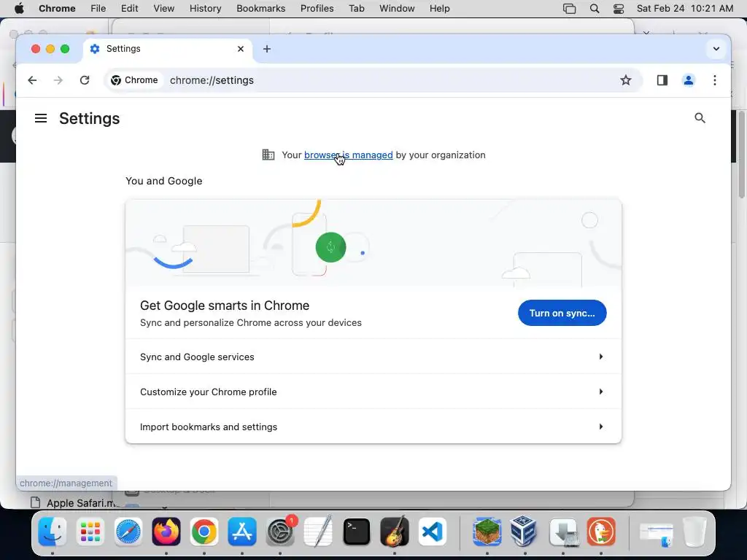
Task: Open the History menu
Action: (205, 9)
